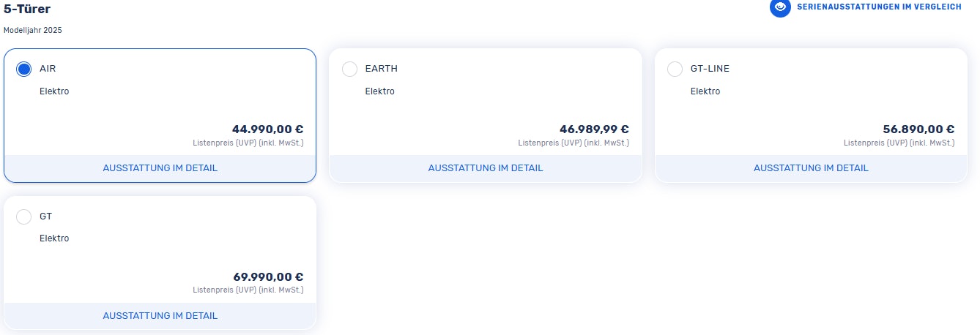Viewport: 980px width, 335px height.
Task: Click the 5-Türer heading
Action: click(27, 10)
